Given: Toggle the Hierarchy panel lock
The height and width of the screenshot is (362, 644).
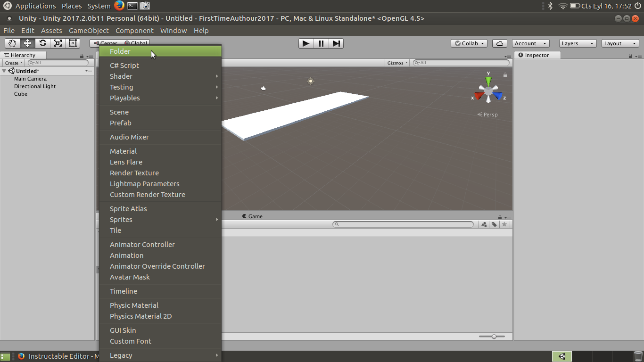Looking at the screenshot, I should coord(82,56).
